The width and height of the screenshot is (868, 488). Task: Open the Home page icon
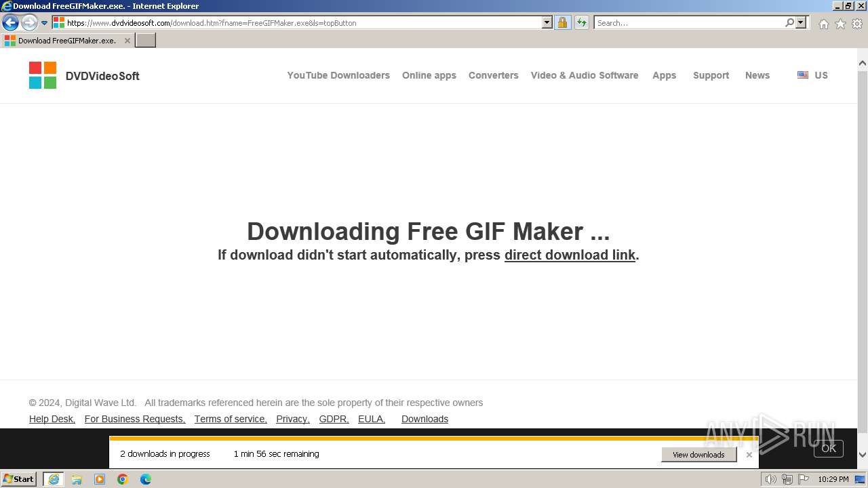click(x=823, y=24)
